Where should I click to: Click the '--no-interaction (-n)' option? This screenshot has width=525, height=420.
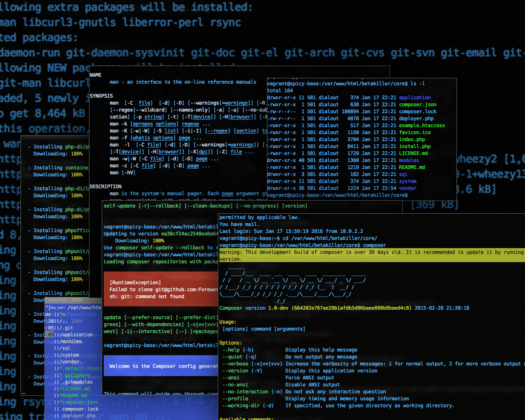coord(252,392)
